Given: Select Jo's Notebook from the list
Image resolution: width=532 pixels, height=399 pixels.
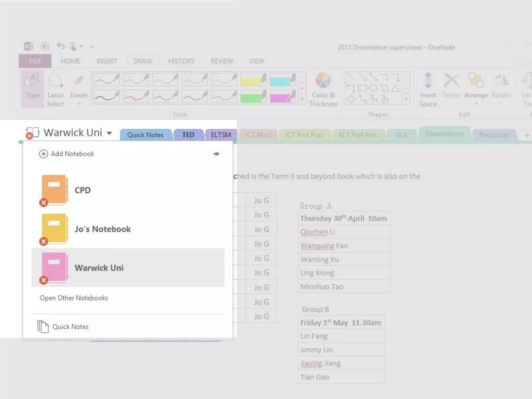Looking at the screenshot, I should (102, 229).
